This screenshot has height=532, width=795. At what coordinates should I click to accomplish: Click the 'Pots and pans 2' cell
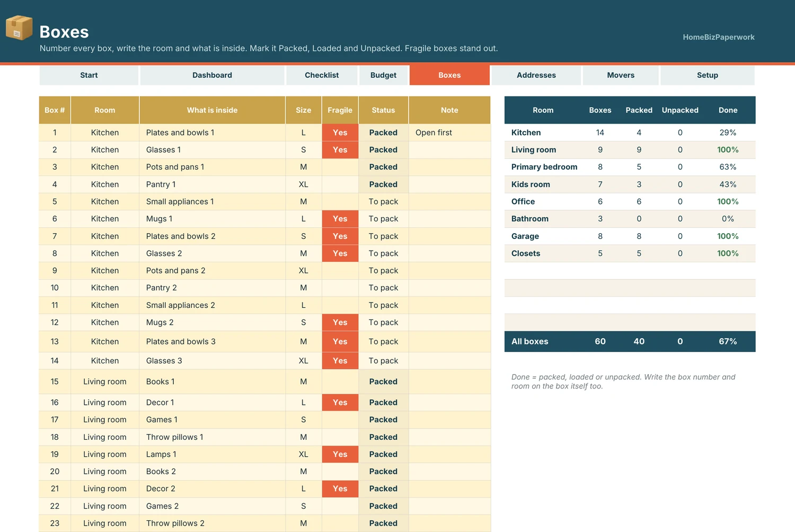pyautogui.click(x=212, y=271)
